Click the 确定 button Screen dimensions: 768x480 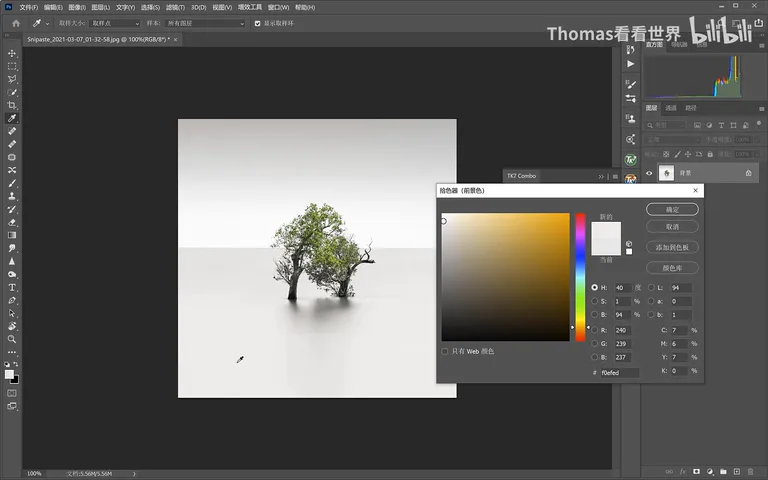click(x=672, y=210)
